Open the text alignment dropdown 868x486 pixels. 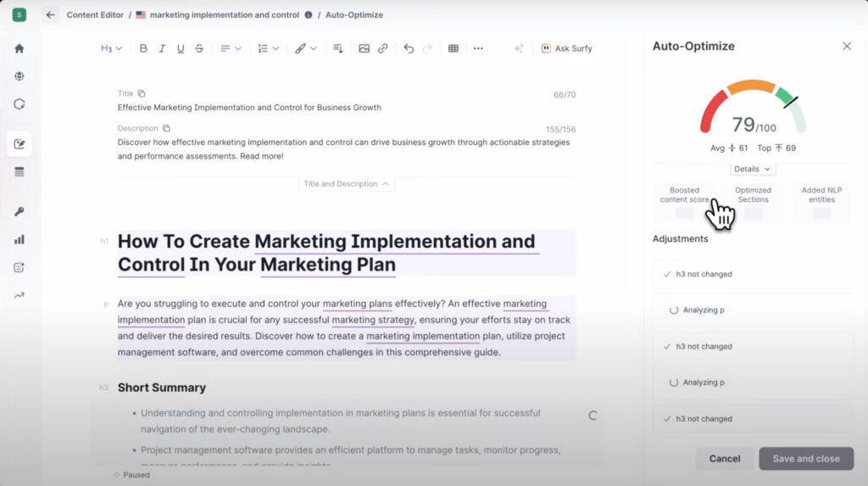(x=231, y=48)
